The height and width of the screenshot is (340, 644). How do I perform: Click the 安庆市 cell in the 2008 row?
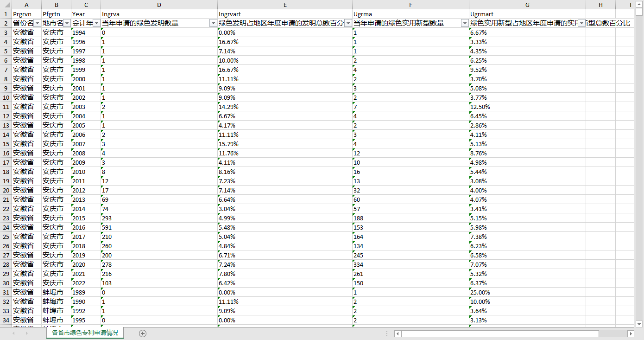(56, 153)
